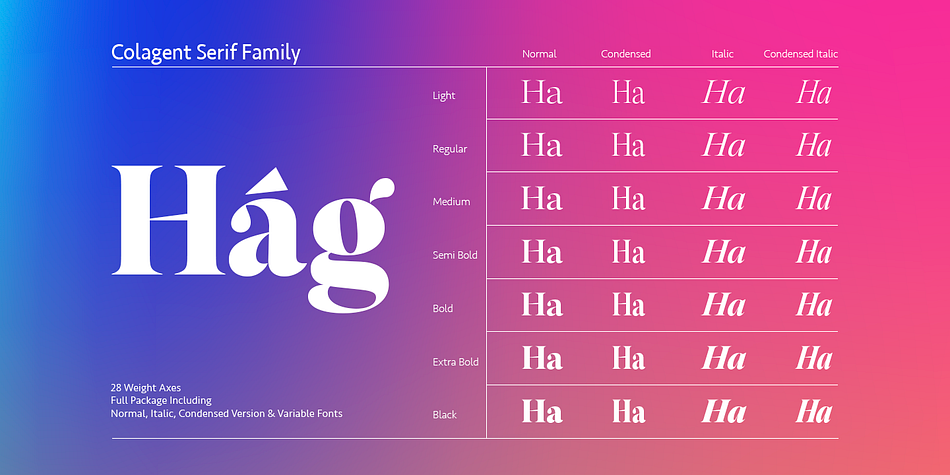Click the large 'Hág' specimen text
The width and height of the screenshot is (950, 475).
click(253, 239)
